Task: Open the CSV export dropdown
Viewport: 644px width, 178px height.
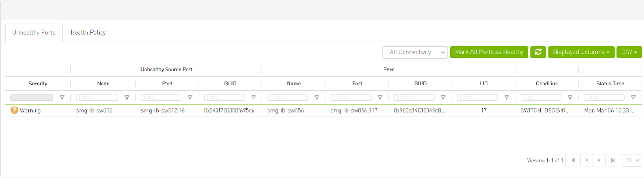Action: point(629,52)
